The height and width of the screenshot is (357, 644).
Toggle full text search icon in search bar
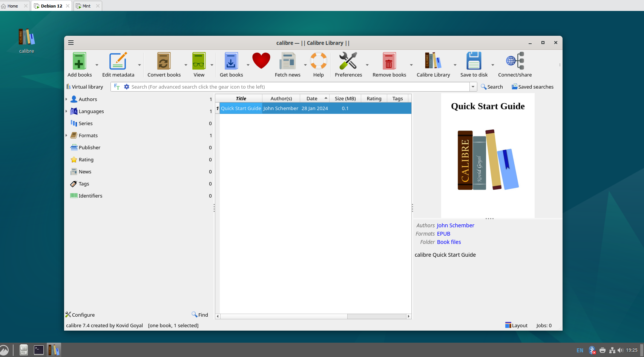(x=117, y=87)
